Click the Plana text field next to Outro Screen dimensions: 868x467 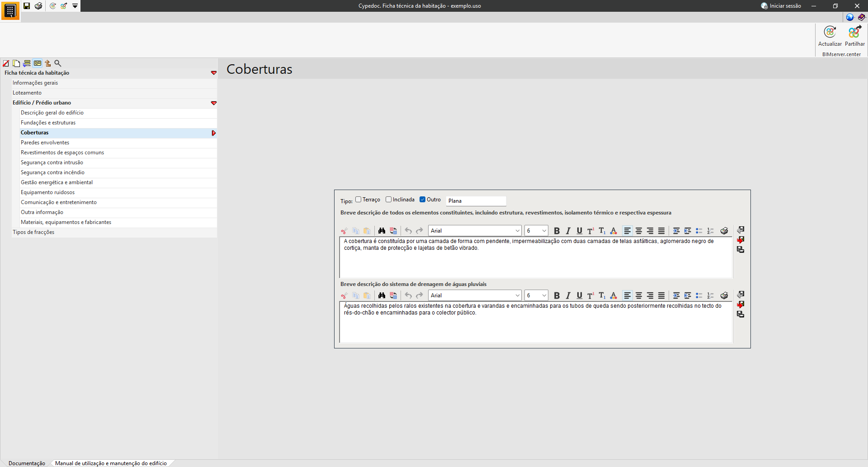pyautogui.click(x=476, y=201)
